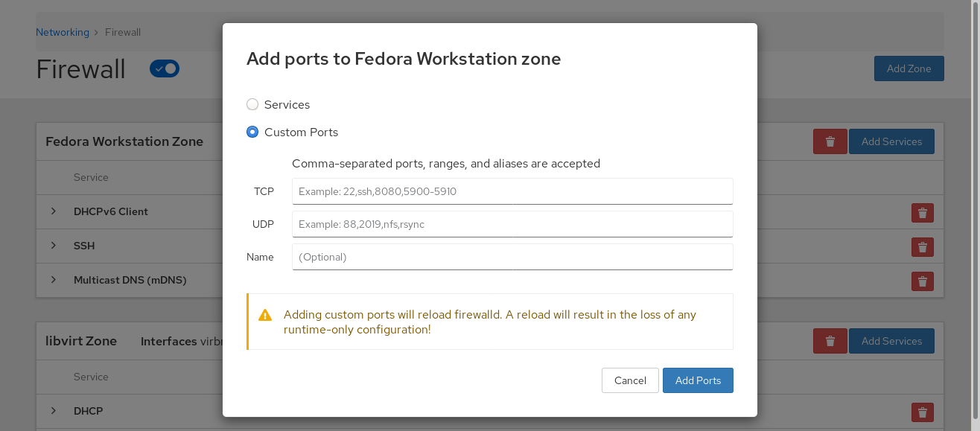Select the Custom Ports radio option
This screenshot has height=431, width=980.
point(252,133)
